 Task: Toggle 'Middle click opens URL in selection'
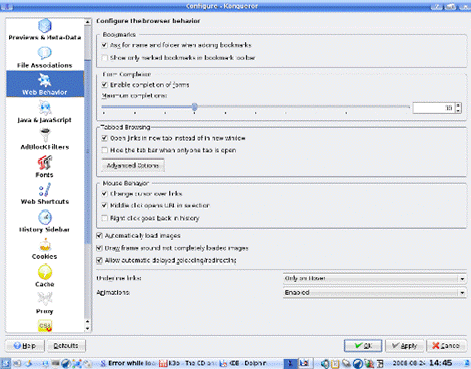[105, 205]
